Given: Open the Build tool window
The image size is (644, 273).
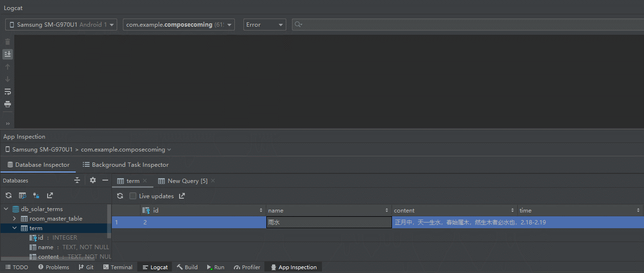Looking at the screenshot, I should tap(187, 267).
